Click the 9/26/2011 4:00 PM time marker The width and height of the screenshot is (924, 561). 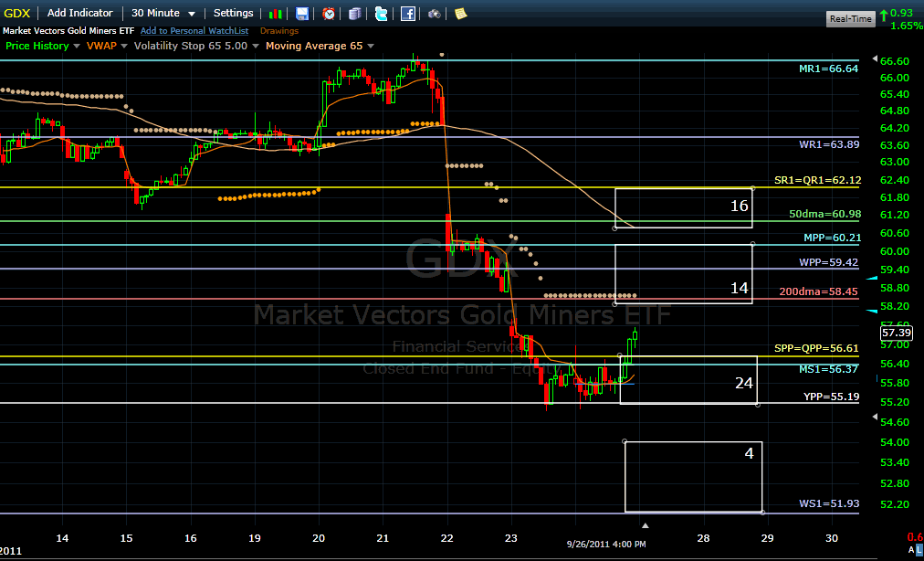tap(606, 544)
